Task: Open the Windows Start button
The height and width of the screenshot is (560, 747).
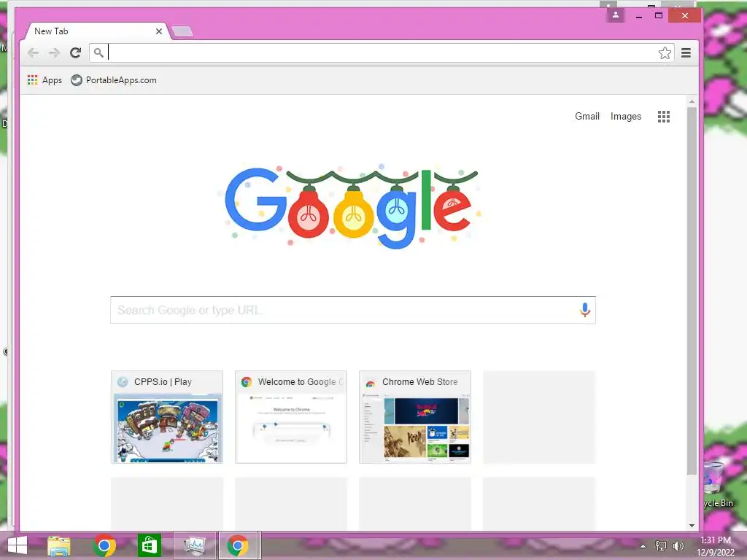Action: coord(18,545)
